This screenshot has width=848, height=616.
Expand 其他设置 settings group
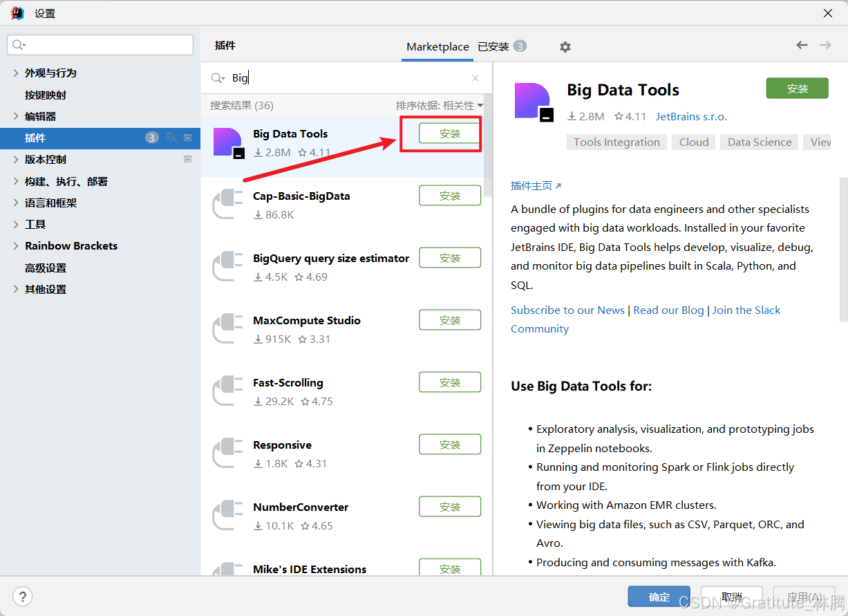[16, 289]
